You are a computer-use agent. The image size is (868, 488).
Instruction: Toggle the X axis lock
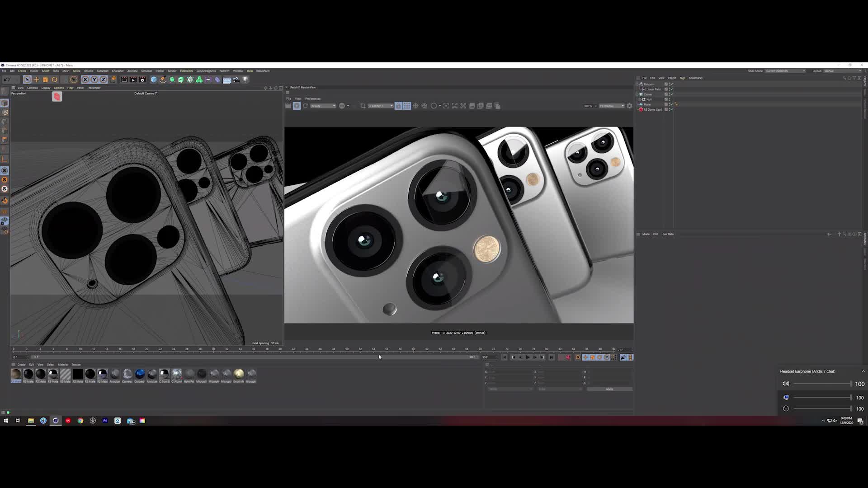[x=85, y=80]
